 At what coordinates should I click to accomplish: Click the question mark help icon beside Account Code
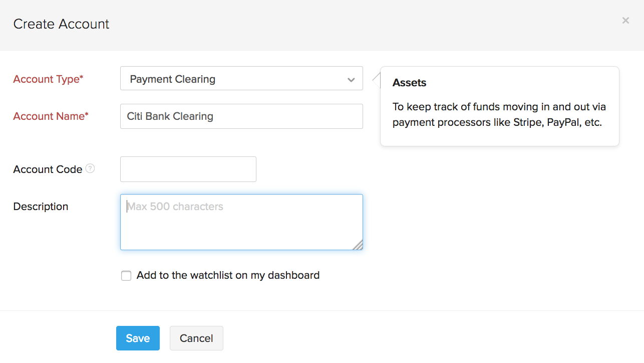point(90,168)
